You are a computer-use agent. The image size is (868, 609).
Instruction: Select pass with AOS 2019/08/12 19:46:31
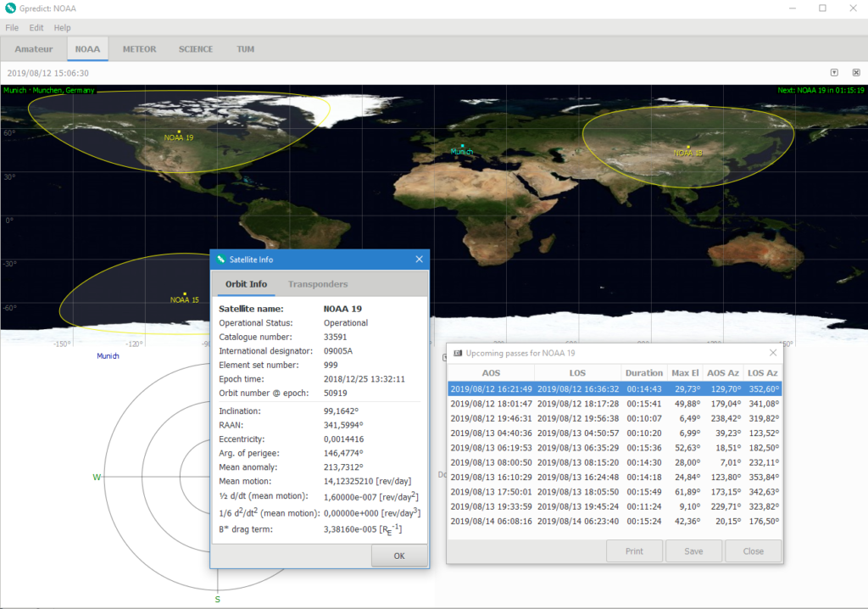(x=615, y=418)
